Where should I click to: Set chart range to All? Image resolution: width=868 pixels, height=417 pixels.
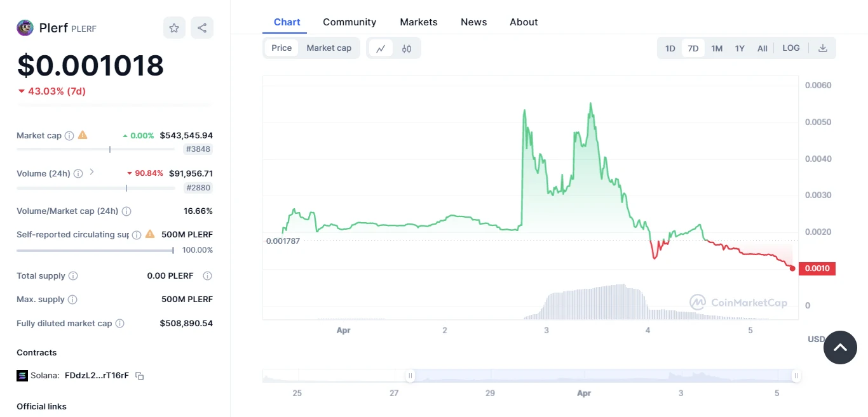pos(763,48)
